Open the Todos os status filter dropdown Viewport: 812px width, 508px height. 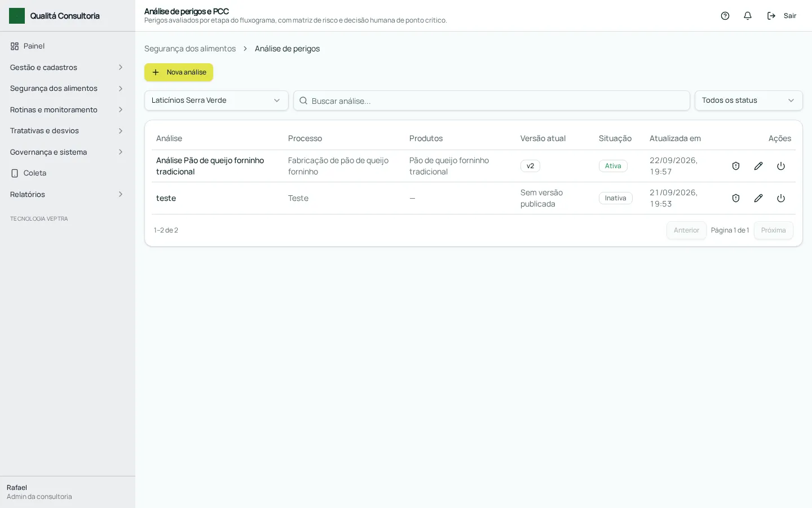(x=748, y=100)
